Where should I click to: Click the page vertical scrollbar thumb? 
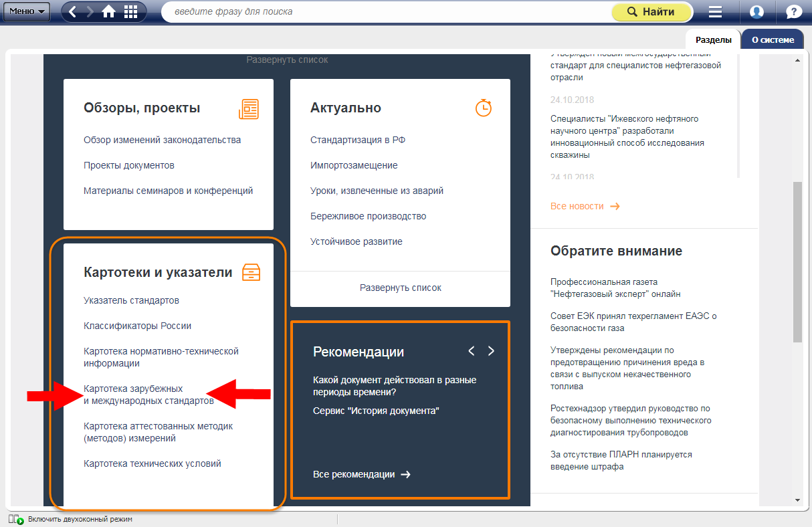[797, 261]
